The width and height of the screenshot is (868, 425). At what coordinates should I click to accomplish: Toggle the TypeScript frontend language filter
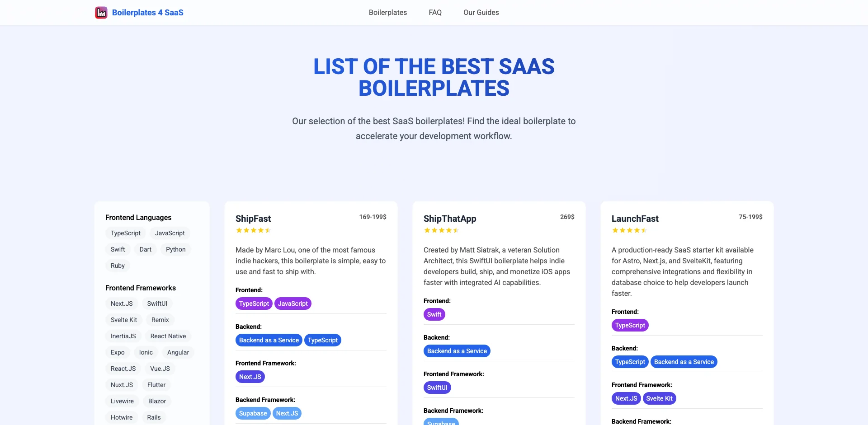(125, 233)
